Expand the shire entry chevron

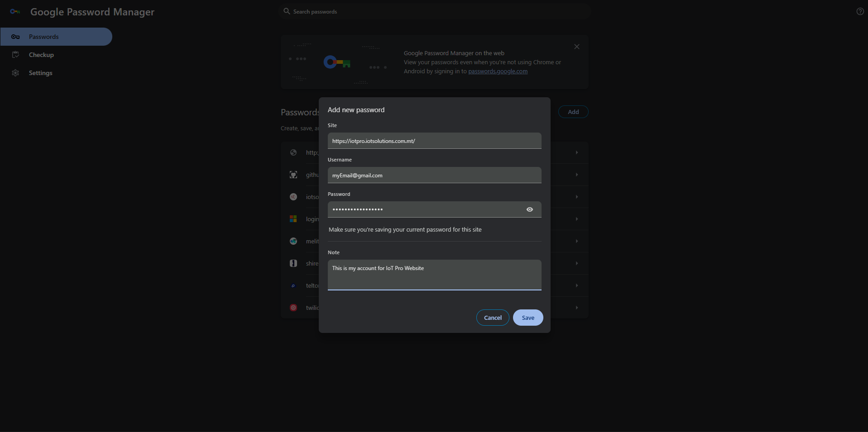tap(576, 263)
